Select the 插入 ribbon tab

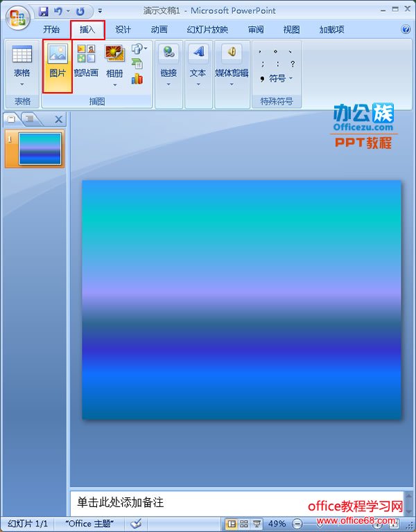[x=87, y=30]
